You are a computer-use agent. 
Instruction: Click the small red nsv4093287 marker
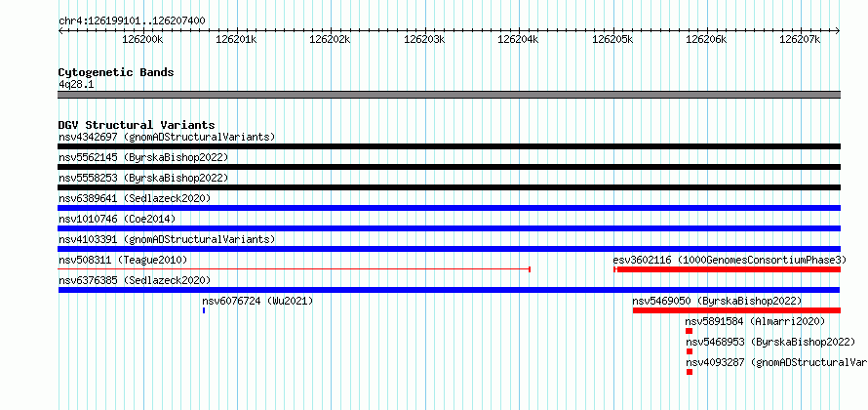(690, 372)
